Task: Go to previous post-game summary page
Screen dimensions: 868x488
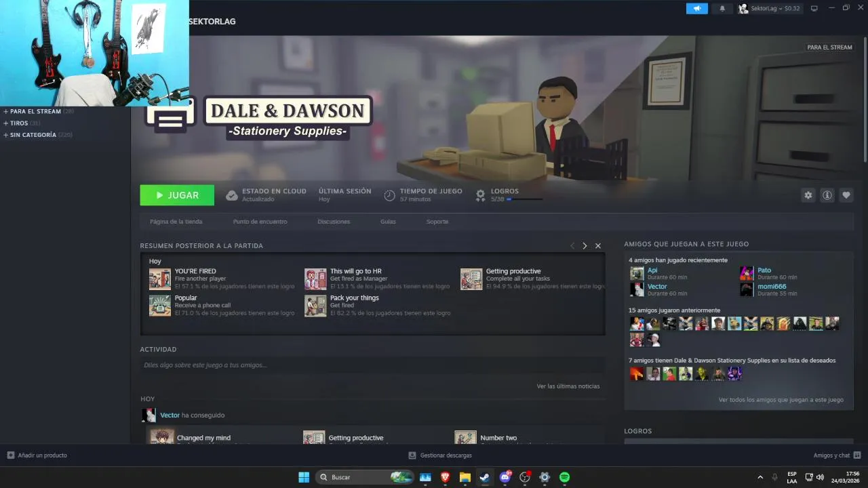Action: (x=572, y=245)
